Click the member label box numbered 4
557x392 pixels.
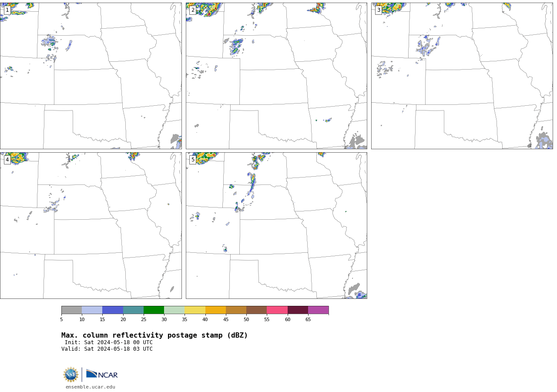[7, 160]
